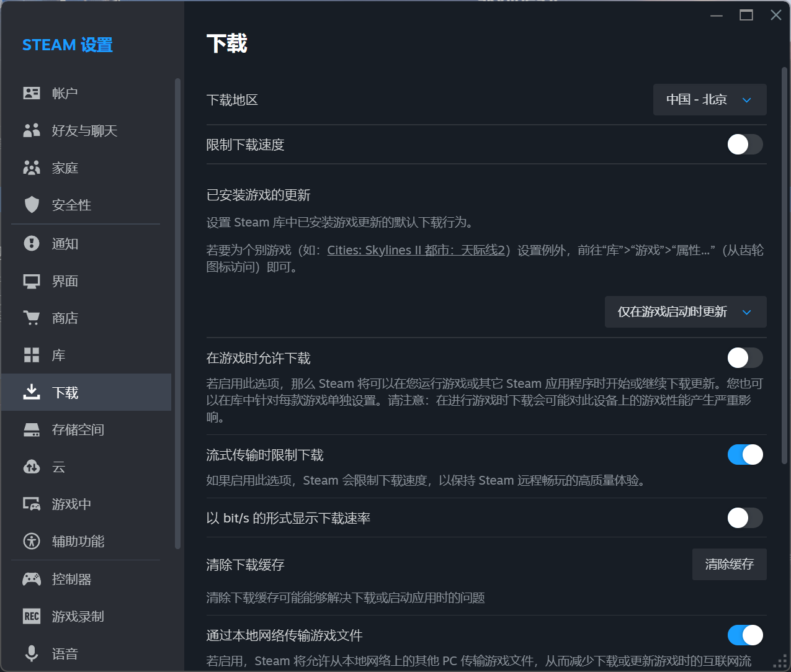Open the update schedule dropdown (仅在游戏启动时更新)
This screenshot has height=672, width=791.
point(685,311)
